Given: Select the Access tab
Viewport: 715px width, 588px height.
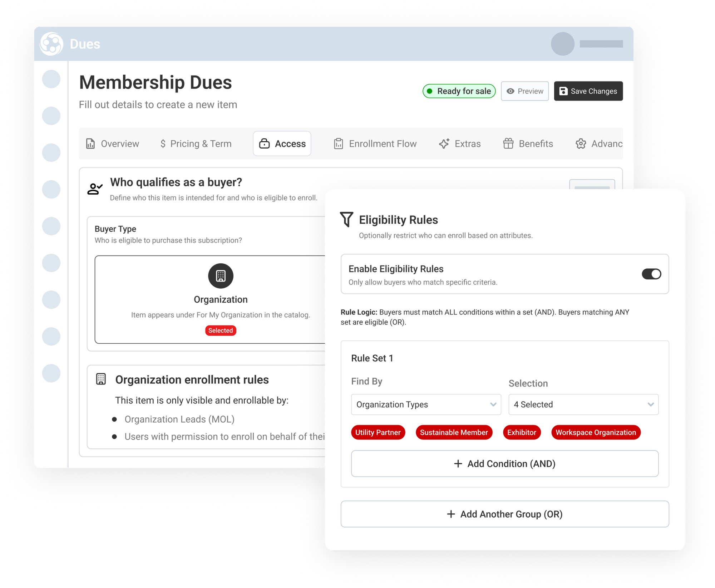Looking at the screenshot, I should point(282,144).
